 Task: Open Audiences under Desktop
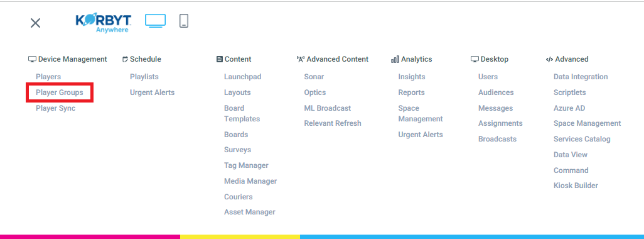click(496, 92)
